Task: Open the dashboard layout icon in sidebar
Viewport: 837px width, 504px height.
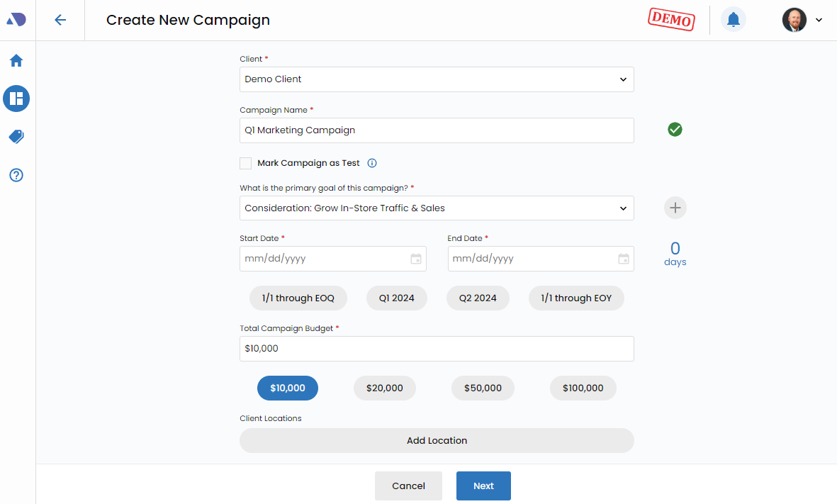Action: click(16, 99)
